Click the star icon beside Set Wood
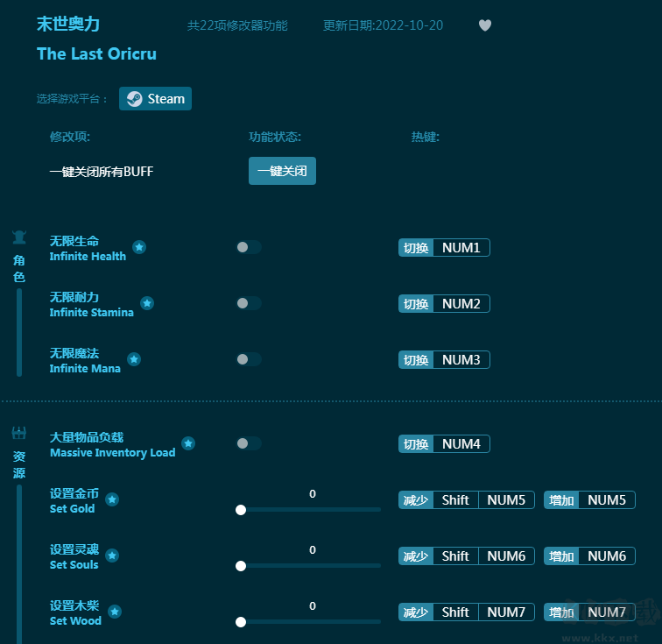This screenshot has height=644, width=662. [x=115, y=612]
